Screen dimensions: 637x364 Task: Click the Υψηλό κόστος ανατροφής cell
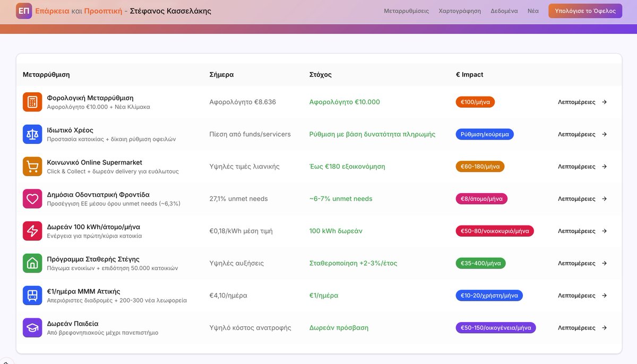(x=251, y=327)
